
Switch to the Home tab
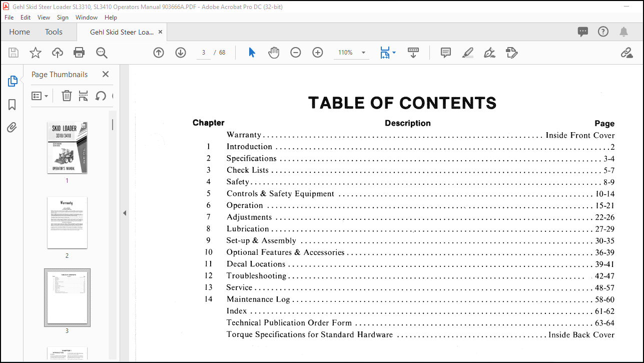pyautogui.click(x=20, y=32)
